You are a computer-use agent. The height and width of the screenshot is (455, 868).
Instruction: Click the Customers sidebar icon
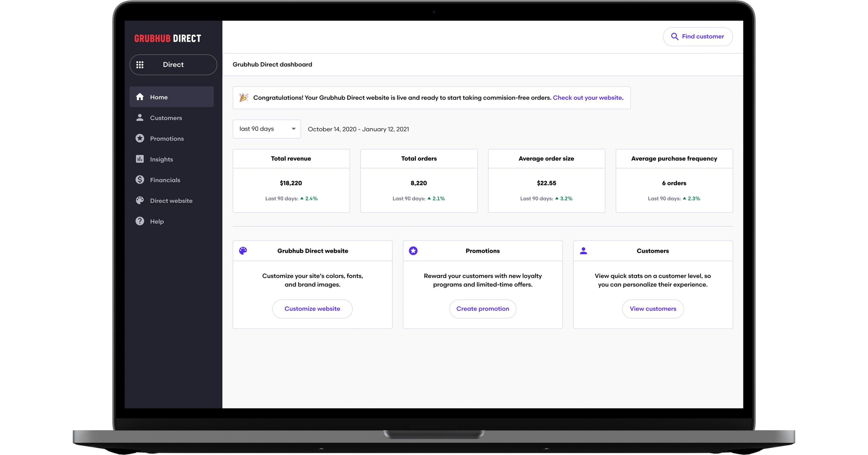(140, 117)
